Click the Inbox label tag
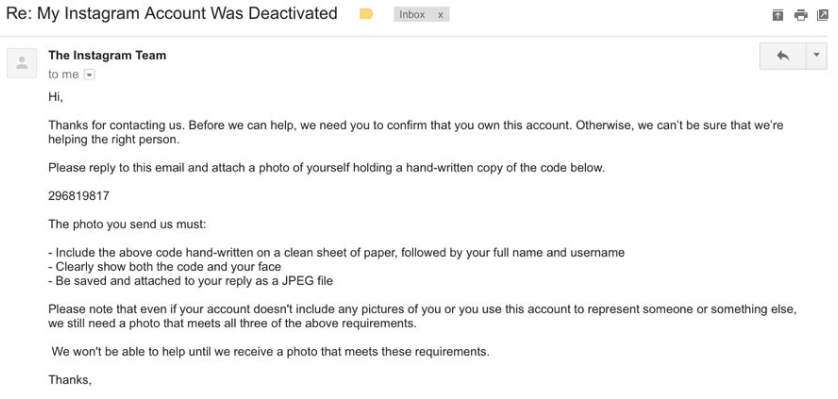The width and height of the screenshot is (838, 399). (412, 14)
